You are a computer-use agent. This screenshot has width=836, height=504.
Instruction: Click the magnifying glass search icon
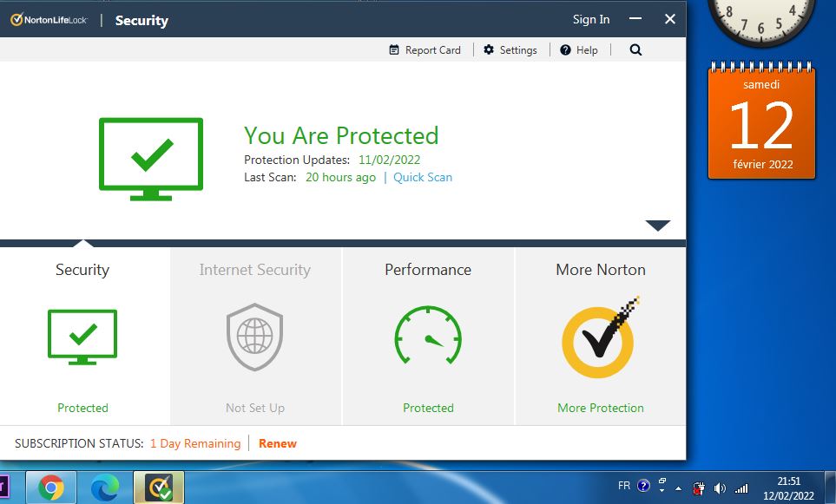pyautogui.click(x=635, y=50)
